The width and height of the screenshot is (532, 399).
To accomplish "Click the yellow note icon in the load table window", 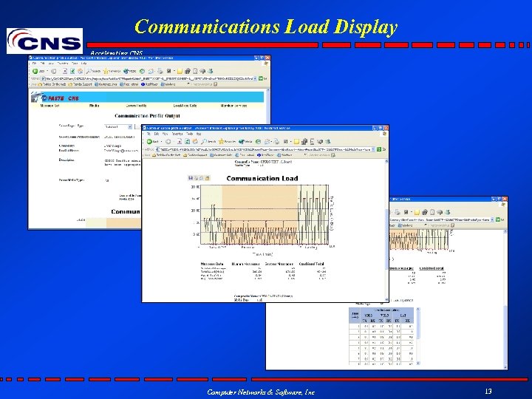I will click(x=417, y=212).
